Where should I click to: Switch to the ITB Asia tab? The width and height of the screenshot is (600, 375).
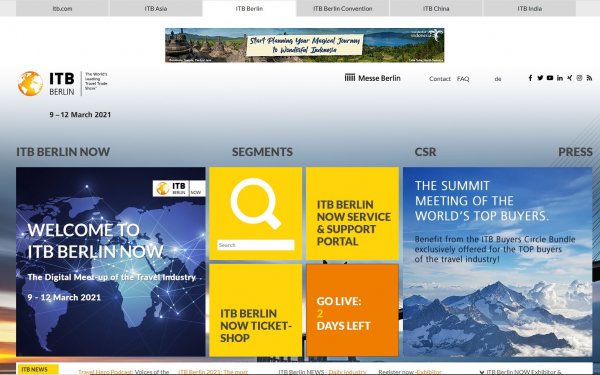coord(156,8)
